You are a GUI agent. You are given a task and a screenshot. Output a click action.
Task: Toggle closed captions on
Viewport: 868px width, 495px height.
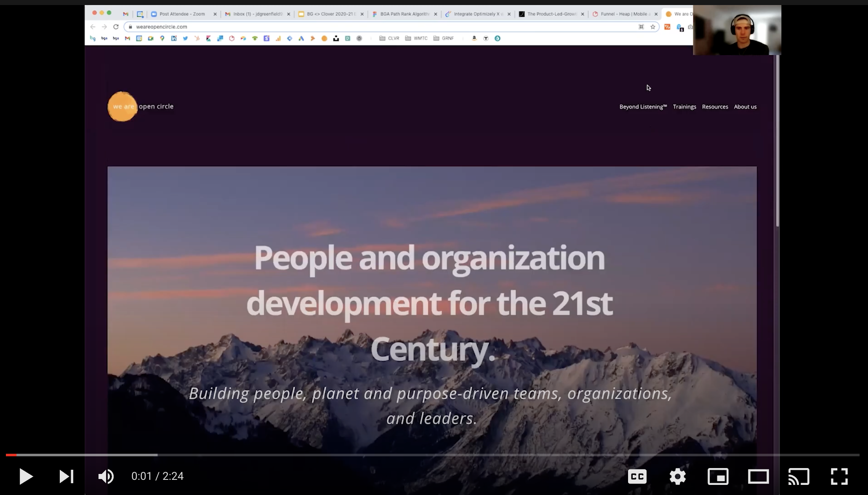tap(637, 476)
